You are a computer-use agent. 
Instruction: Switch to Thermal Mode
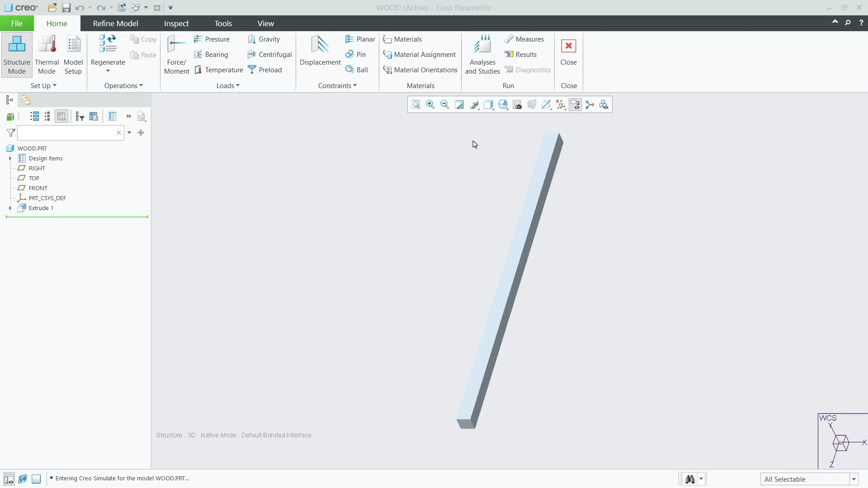tap(47, 55)
